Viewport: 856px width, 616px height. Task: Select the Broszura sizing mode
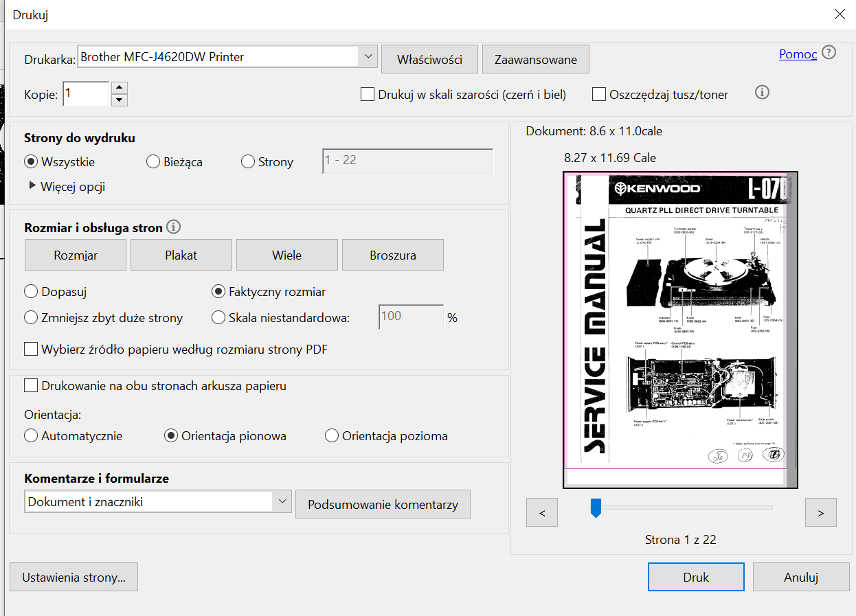[392, 255]
